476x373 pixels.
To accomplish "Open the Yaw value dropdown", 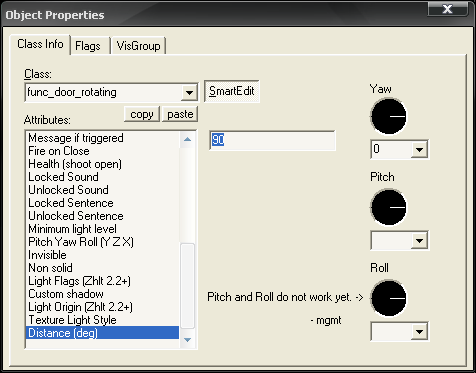I will click(419, 150).
